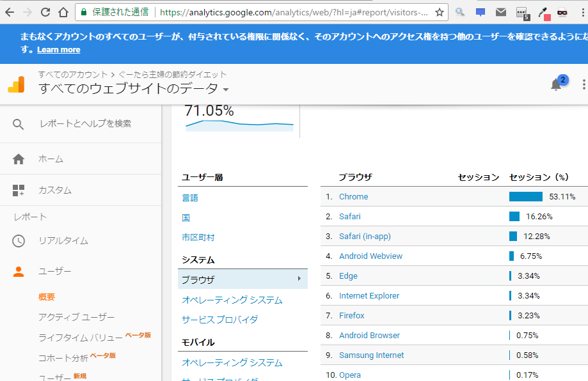
Task: Expand リアルタイム reports section
Action: point(63,241)
